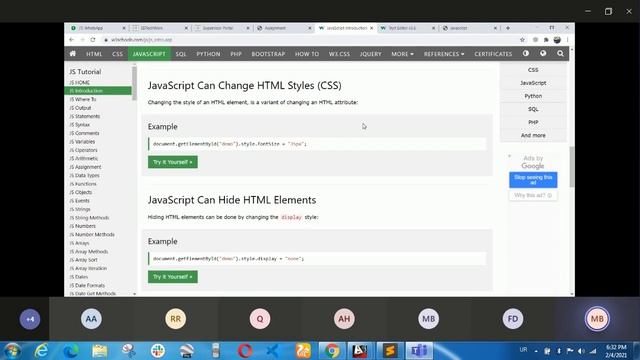Show hidden tray icons arrow
Image resolution: width=640 pixels, height=360 pixels.
[536, 351]
